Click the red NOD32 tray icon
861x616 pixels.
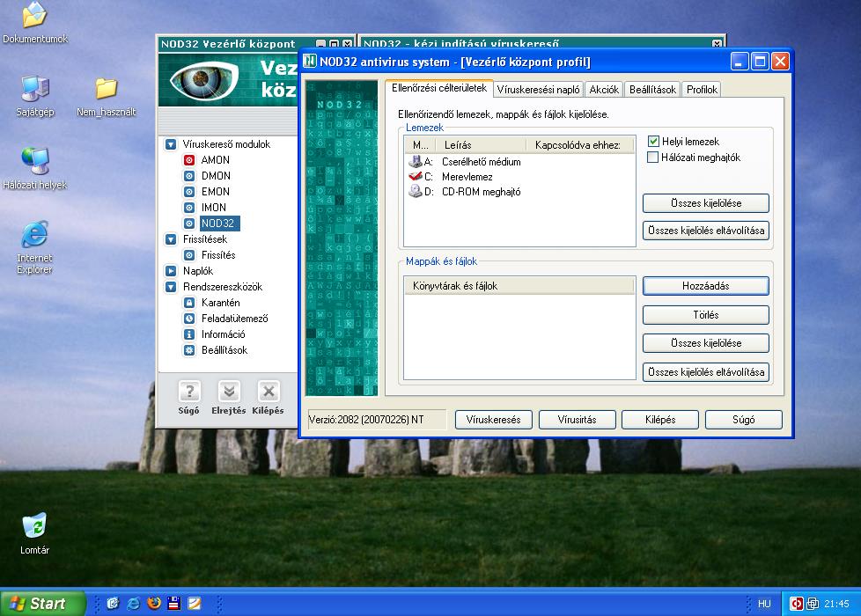[796, 604]
